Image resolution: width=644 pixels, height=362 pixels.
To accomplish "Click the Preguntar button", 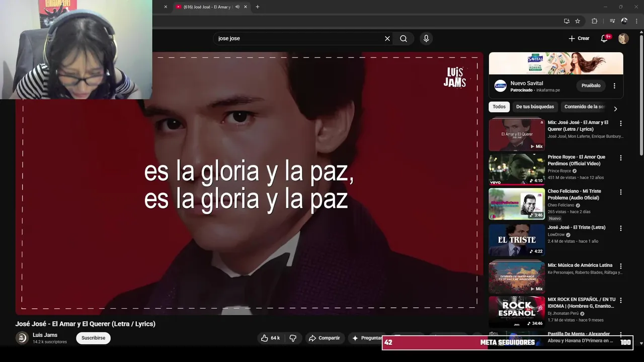I will coord(366,338).
